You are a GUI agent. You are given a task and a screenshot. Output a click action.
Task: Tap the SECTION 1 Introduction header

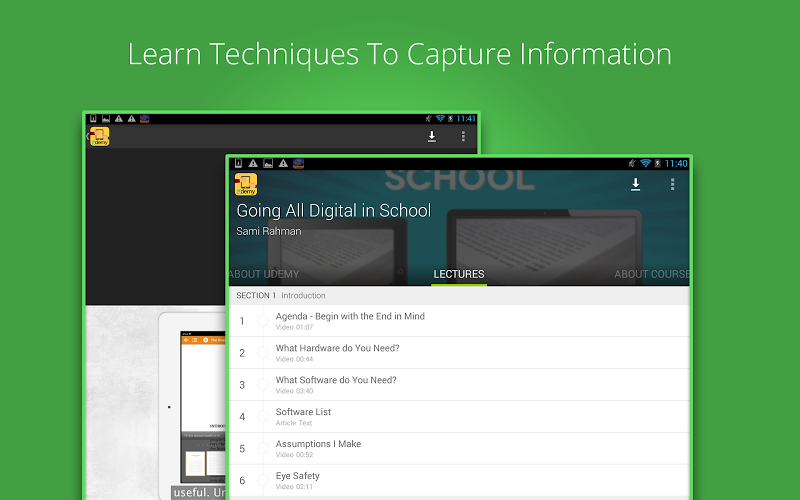click(x=459, y=295)
